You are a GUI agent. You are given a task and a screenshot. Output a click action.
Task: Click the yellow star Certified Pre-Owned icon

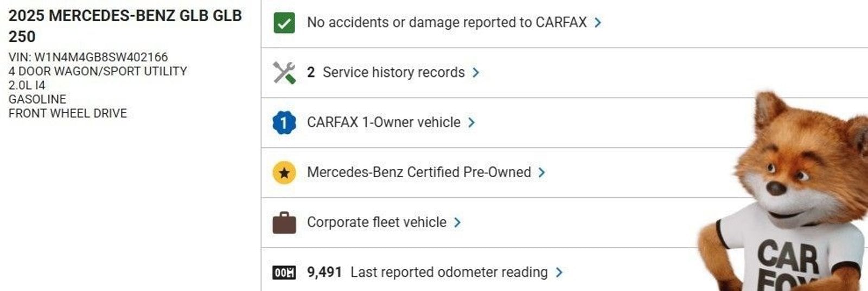(x=284, y=173)
